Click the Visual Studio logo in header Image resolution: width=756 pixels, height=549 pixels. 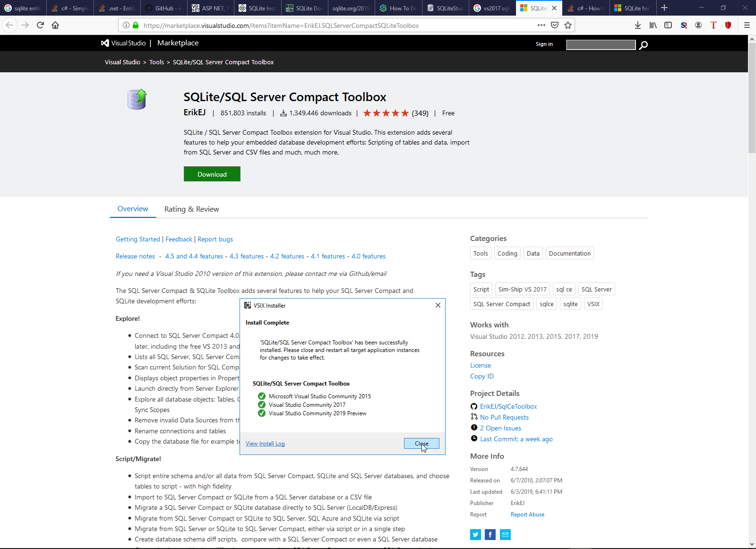pyautogui.click(x=123, y=43)
